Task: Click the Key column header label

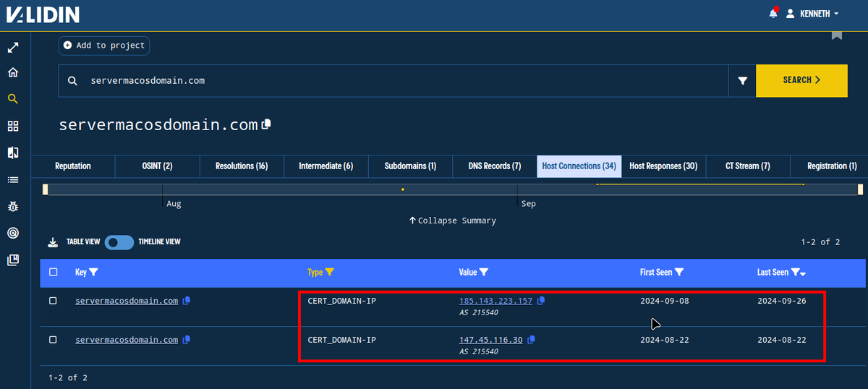Action: tap(81, 273)
